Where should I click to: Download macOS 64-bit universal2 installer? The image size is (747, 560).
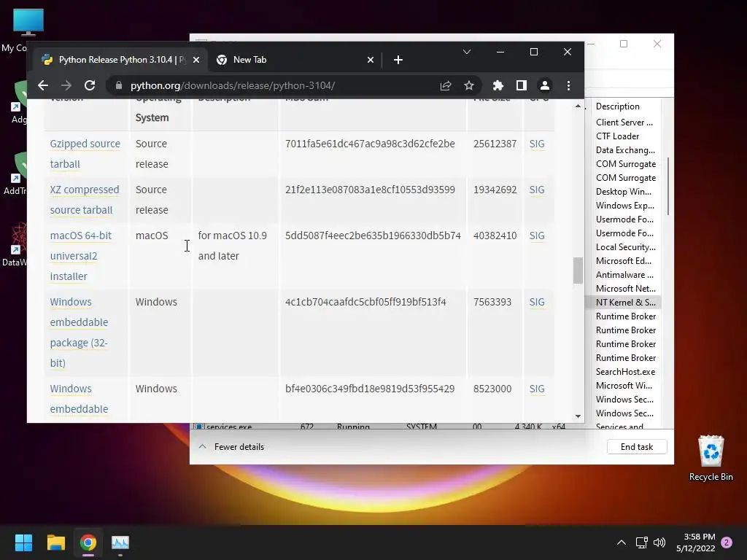click(80, 256)
